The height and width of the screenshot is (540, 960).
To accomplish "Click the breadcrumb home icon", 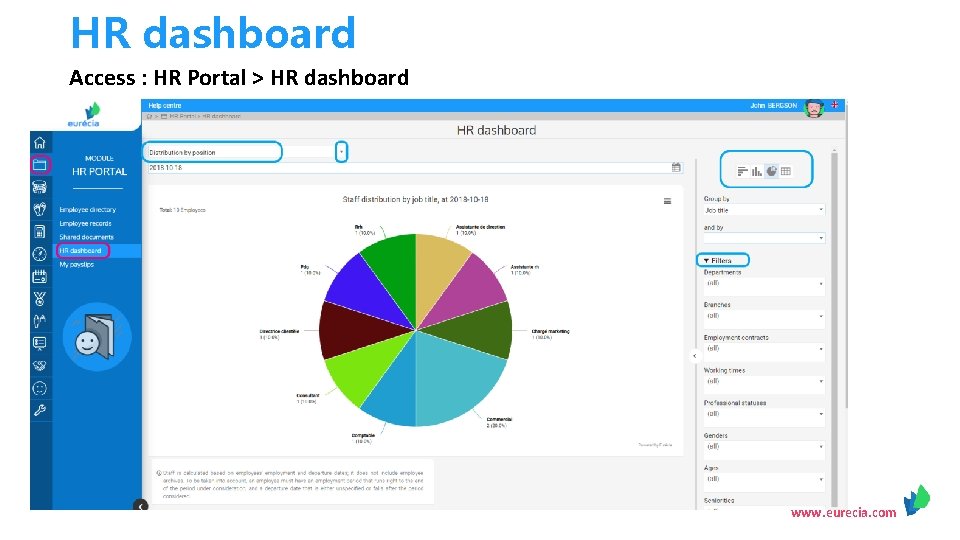I will pyautogui.click(x=149, y=116).
